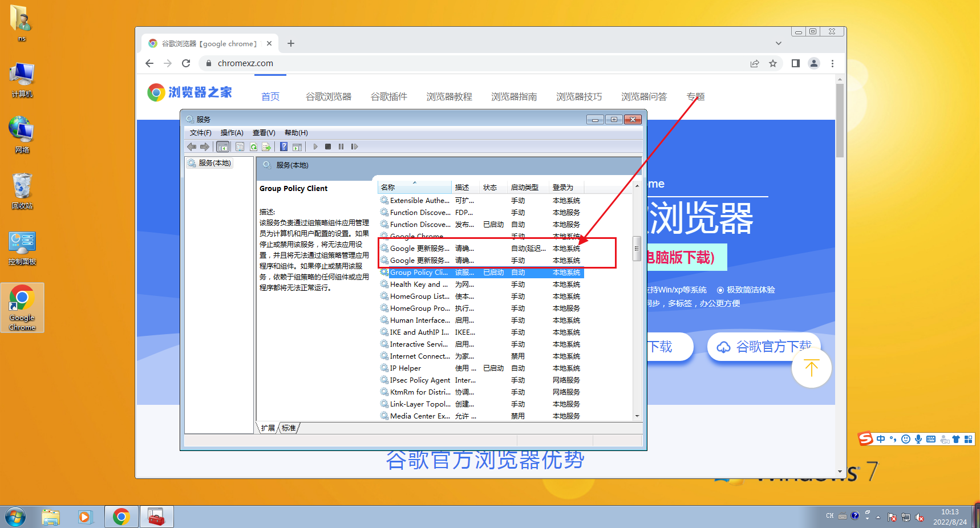Open the 浏览器教程 navigation link

pos(448,96)
